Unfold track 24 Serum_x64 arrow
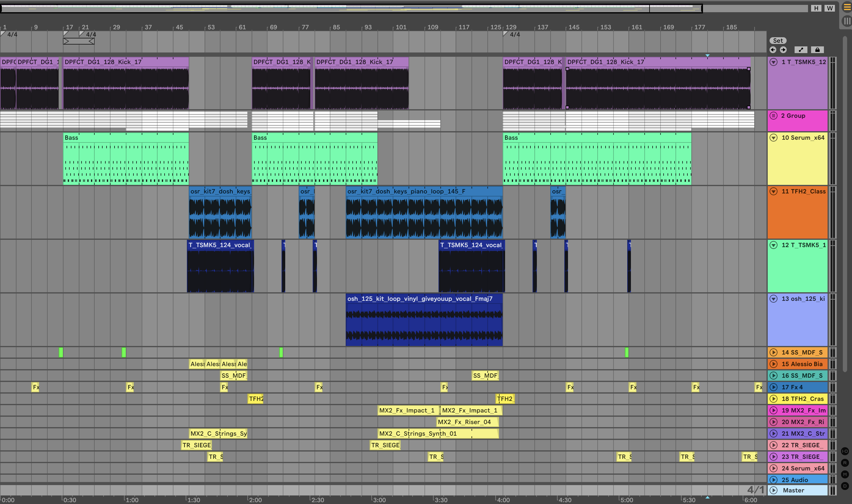 click(774, 468)
